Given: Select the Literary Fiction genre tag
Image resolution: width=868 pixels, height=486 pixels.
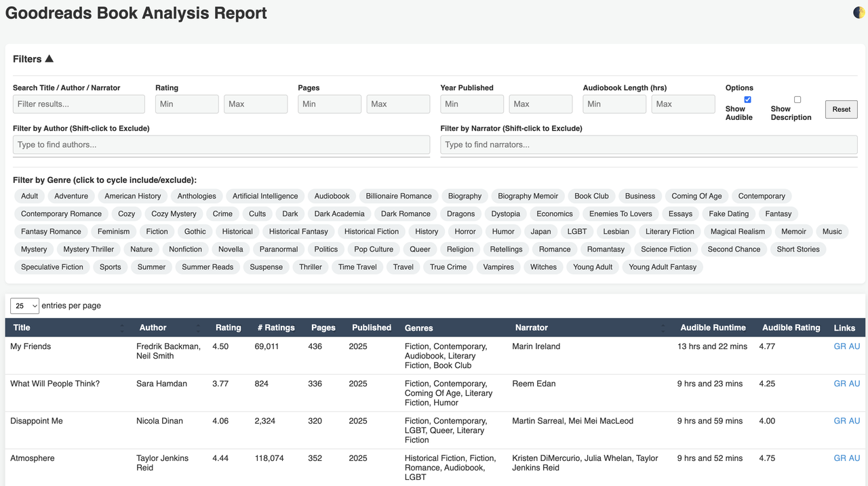Looking at the screenshot, I should (670, 231).
